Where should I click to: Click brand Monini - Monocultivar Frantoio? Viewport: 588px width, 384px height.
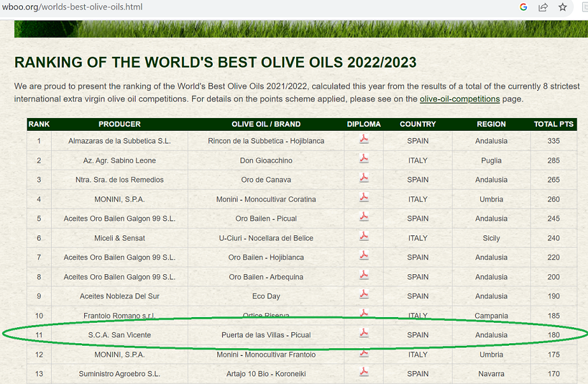266,355
